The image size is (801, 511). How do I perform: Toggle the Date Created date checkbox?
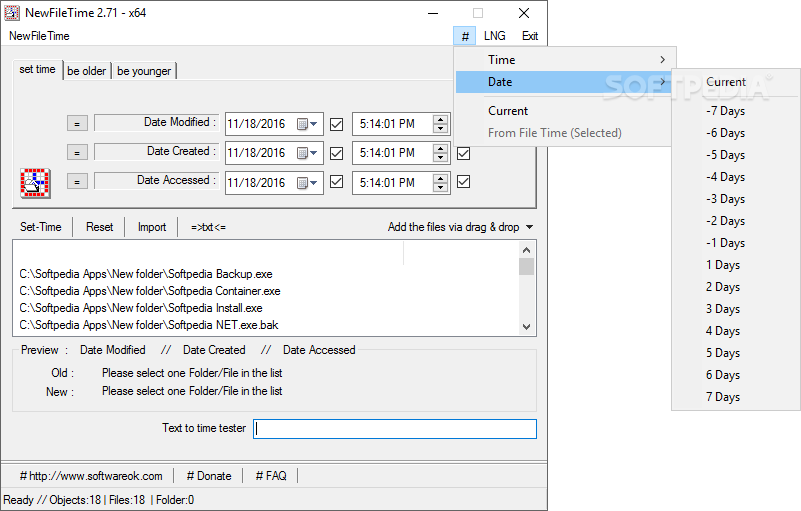point(336,153)
